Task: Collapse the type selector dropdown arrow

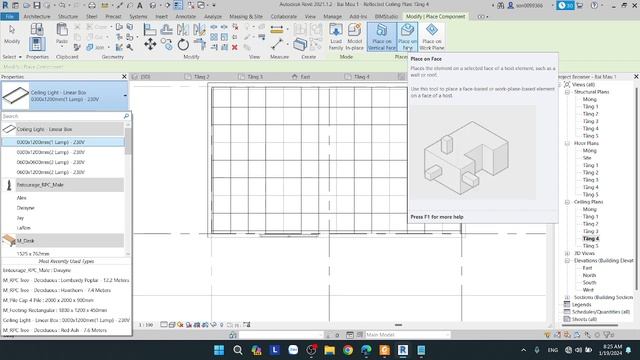Action: pyautogui.click(x=125, y=96)
